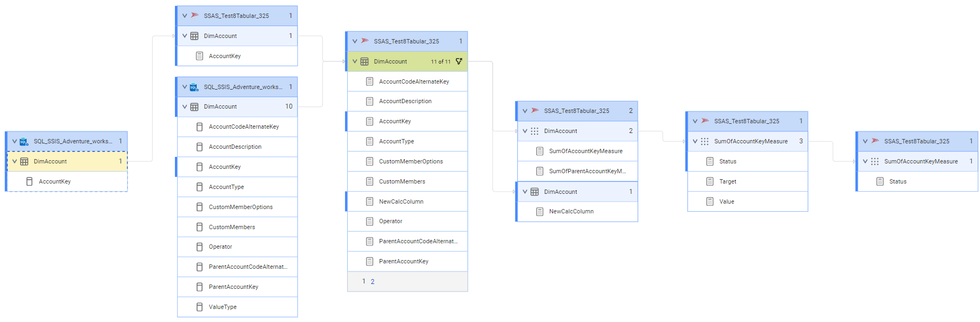The image size is (980, 322).
Task: Collapse DimAccount table containing NewCalcColumn
Action: tap(525, 192)
